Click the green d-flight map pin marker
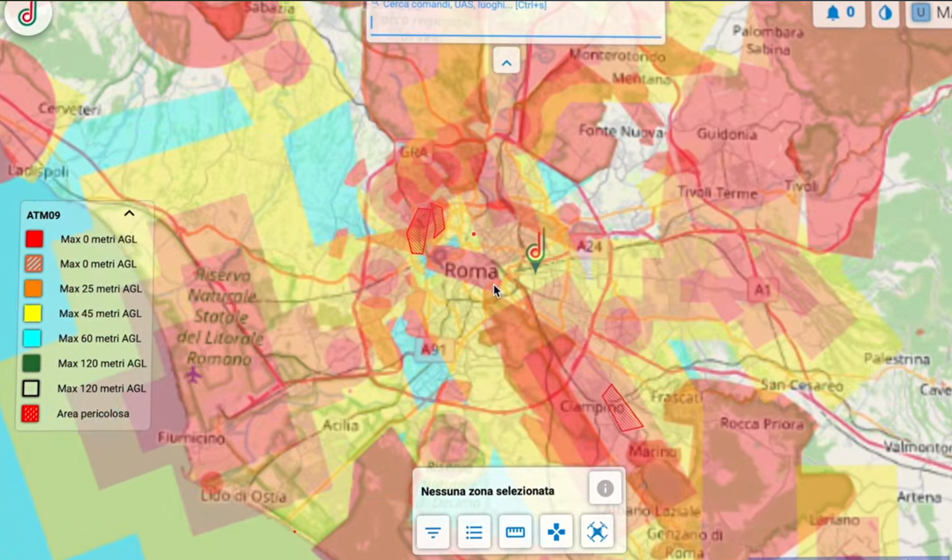 pyautogui.click(x=536, y=252)
